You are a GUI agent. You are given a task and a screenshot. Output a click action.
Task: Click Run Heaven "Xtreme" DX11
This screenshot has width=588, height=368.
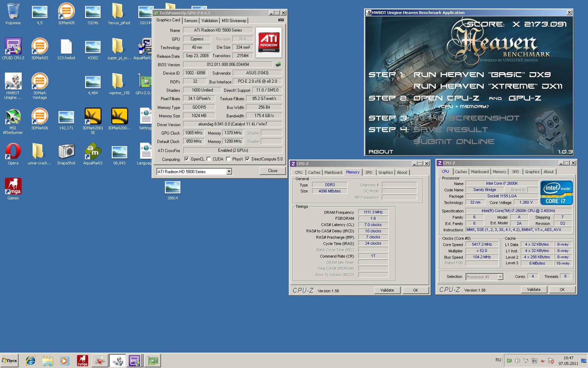tap(488, 86)
